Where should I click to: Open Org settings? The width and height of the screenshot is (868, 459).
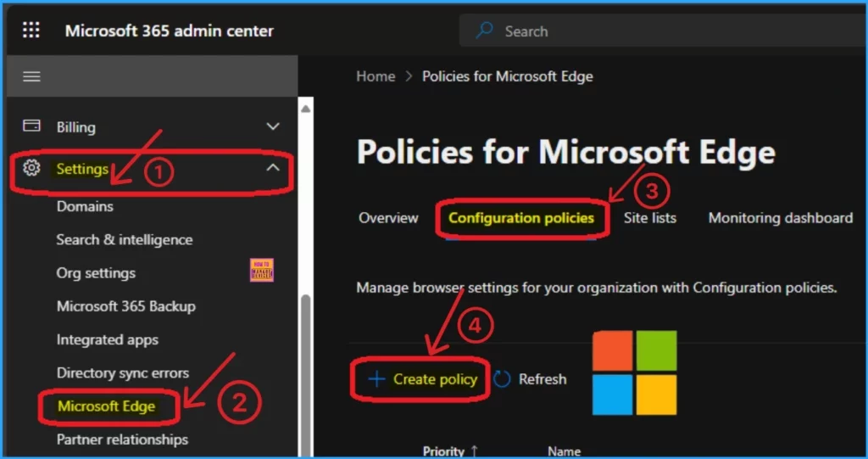pyautogui.click(x=96, y=272)
